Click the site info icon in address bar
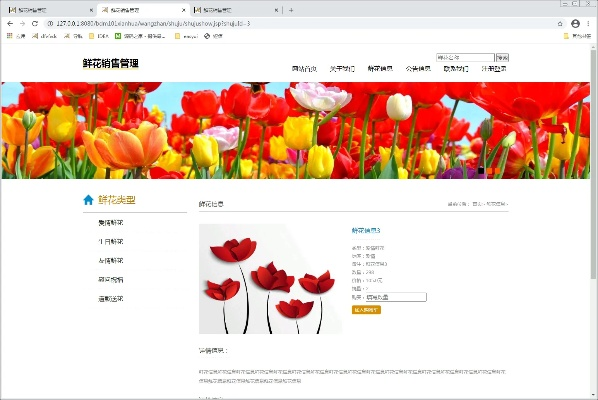The width and height of the screenshot is (598, 400). point(50,24)
